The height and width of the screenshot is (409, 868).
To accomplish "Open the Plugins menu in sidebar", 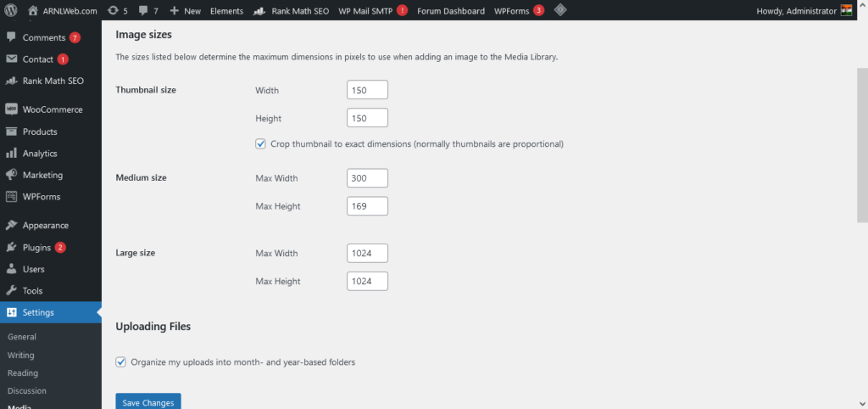I will [x=36, y=248].
